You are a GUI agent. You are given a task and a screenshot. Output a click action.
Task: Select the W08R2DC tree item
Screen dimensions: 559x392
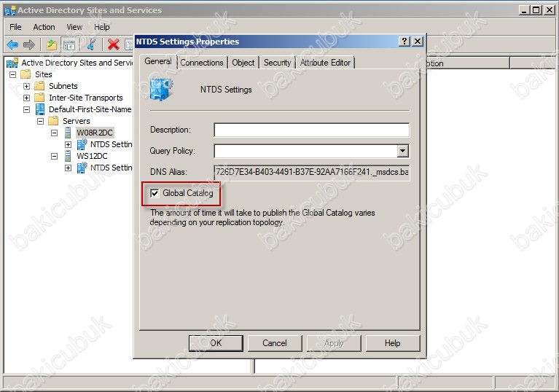coord(95,133)
